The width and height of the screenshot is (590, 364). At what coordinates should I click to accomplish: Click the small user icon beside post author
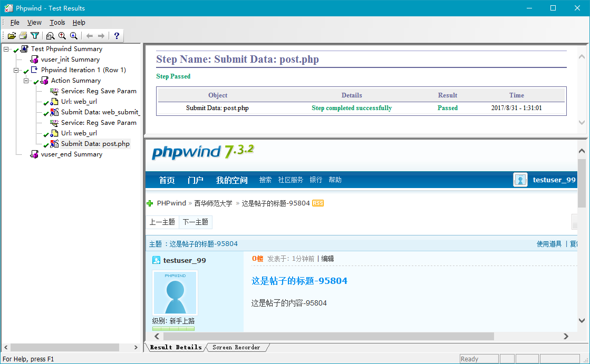156,260
